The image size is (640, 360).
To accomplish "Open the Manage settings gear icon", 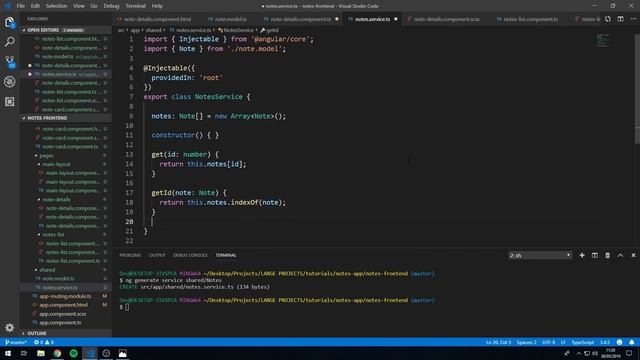I will tap(9, 327).
